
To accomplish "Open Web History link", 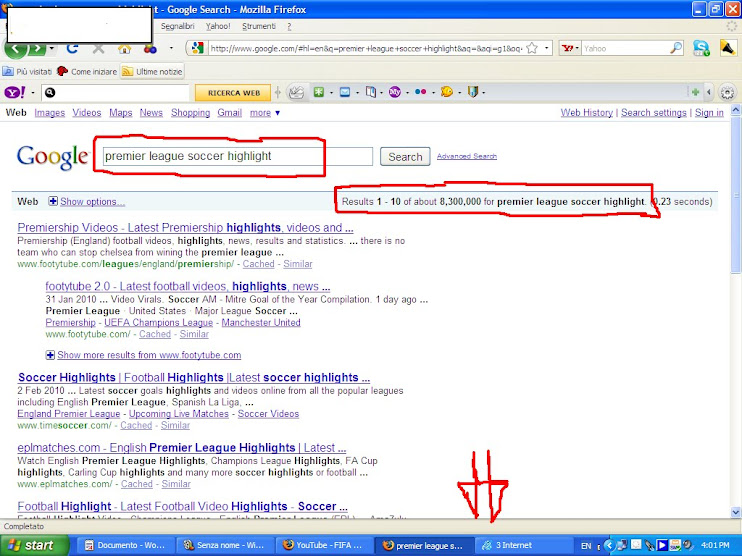I will point(586,113).
